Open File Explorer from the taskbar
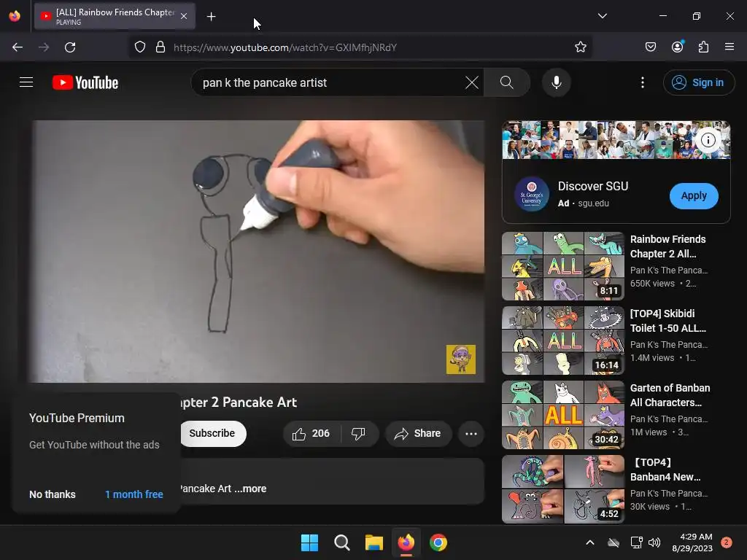The image size is (747, 560). click(374, 542)
